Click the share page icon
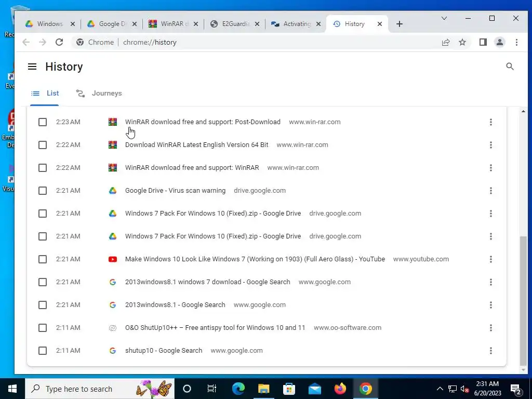Viewport: 532px width, 399px height. point(445,42)
